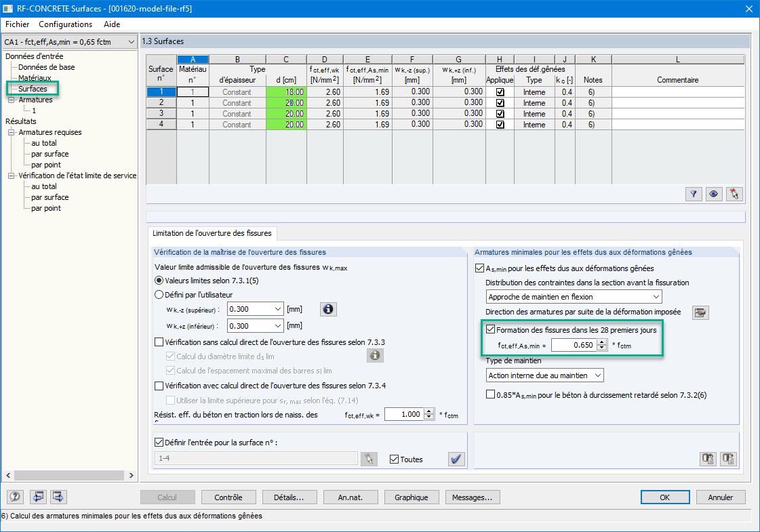
Task: Click the filter icon below the surfaces table
Action: tap(694, 195)
